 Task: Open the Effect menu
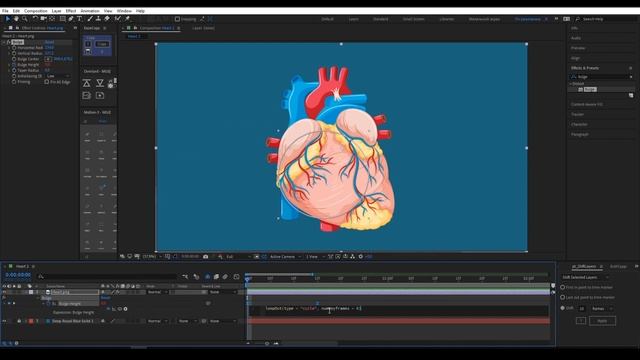pyautogui.click(x=71, y=11)
